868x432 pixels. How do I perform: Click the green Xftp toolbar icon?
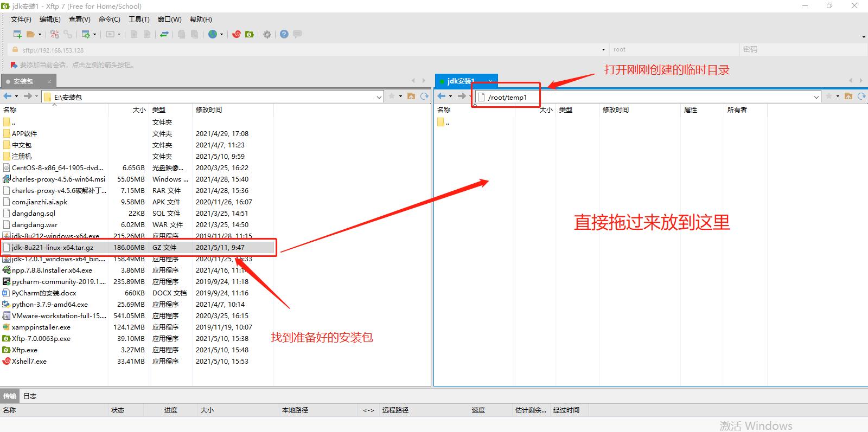pyautogui.click(x=250, y=34)
